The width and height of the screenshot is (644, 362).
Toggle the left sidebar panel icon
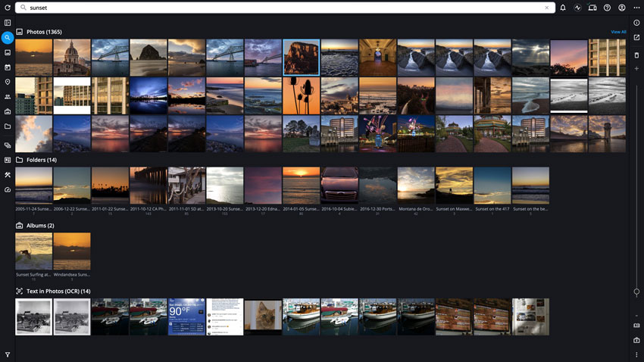tap(8, 23)
